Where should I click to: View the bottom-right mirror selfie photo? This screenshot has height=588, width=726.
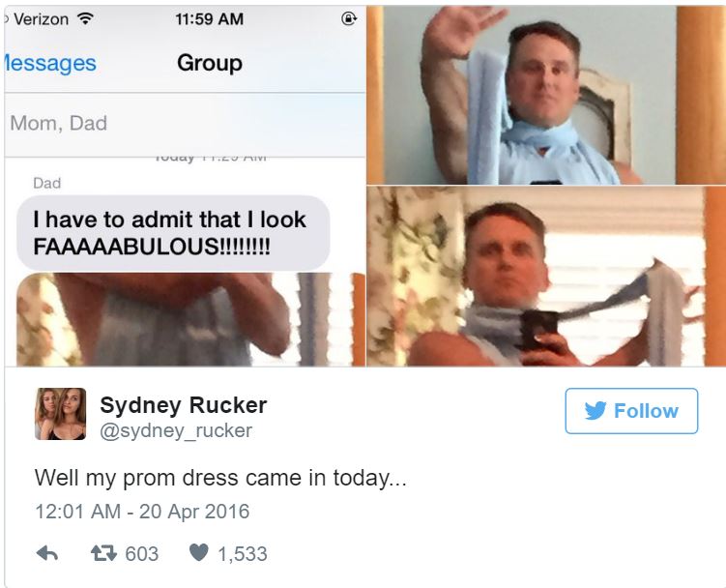point(546,277)
